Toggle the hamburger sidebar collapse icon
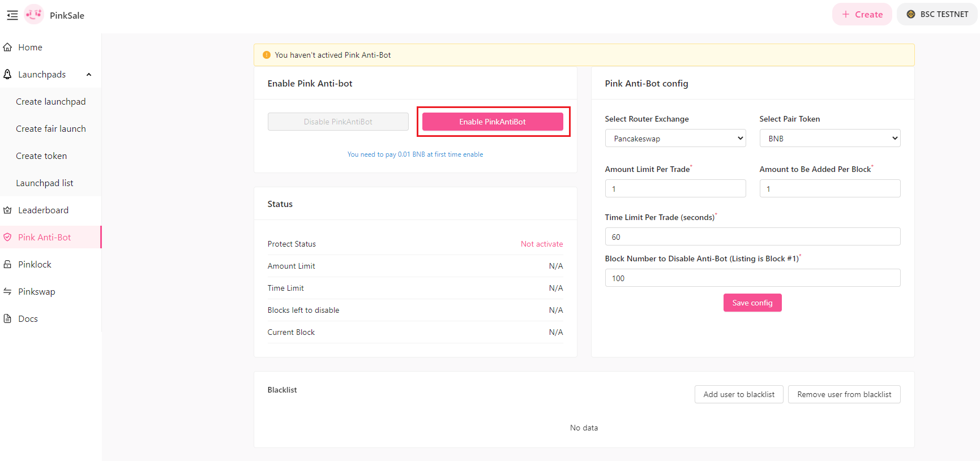980x461 pixels. point(12,15)
